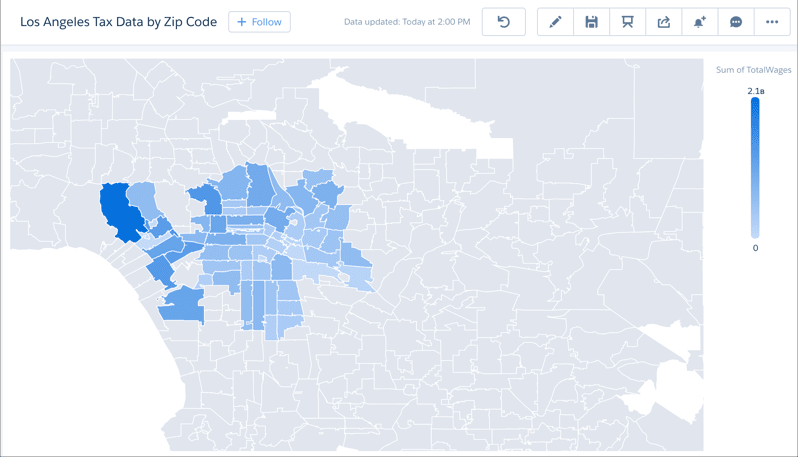
Task: Set a notification with bell icon
Action: coord(700,22)
